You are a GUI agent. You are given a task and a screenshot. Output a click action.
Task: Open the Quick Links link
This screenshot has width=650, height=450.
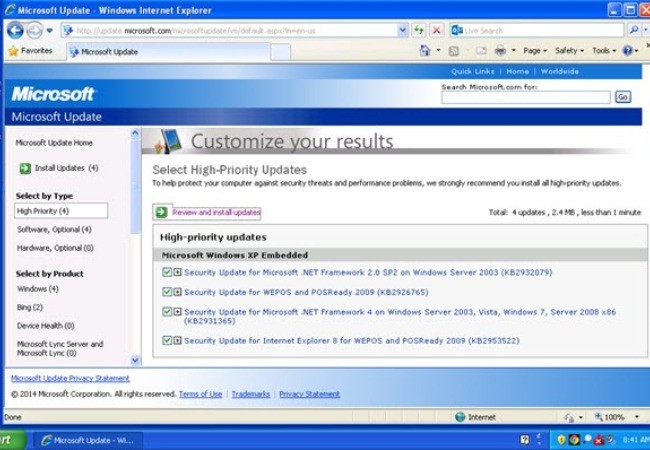(x=473, y=71)
